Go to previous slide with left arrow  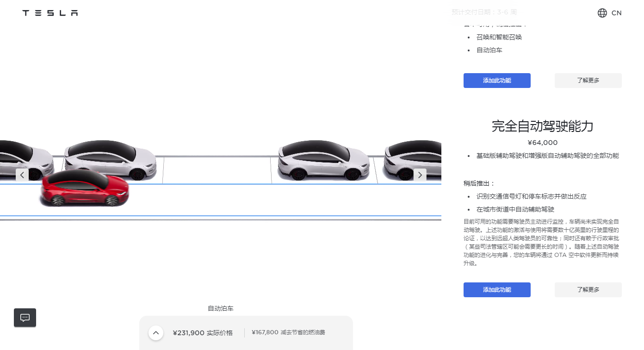22,175
